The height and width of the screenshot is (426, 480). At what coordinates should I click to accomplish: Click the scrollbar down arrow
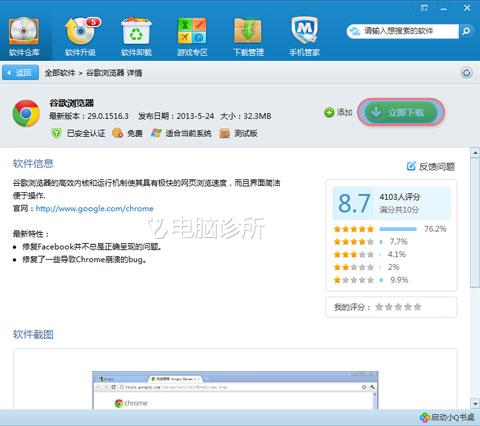point(475,404)
